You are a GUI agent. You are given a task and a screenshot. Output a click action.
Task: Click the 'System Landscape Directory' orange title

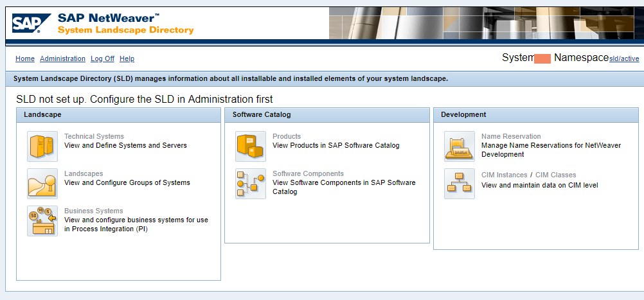click(x=126, y=30)
